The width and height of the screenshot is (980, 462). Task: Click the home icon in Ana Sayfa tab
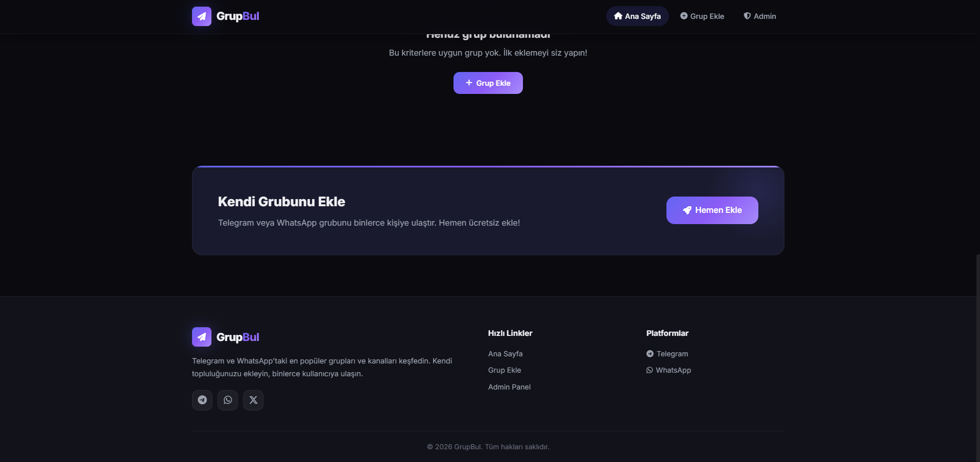(618, 16)
